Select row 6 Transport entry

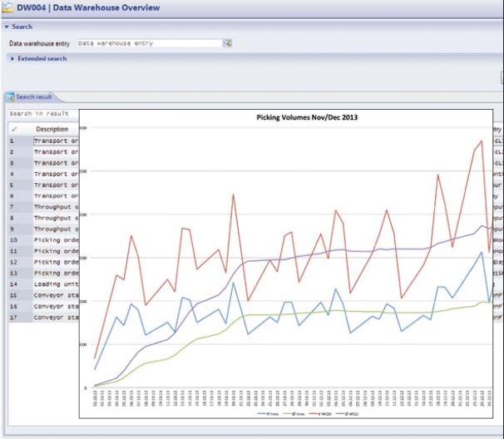[x=56, y=196]
